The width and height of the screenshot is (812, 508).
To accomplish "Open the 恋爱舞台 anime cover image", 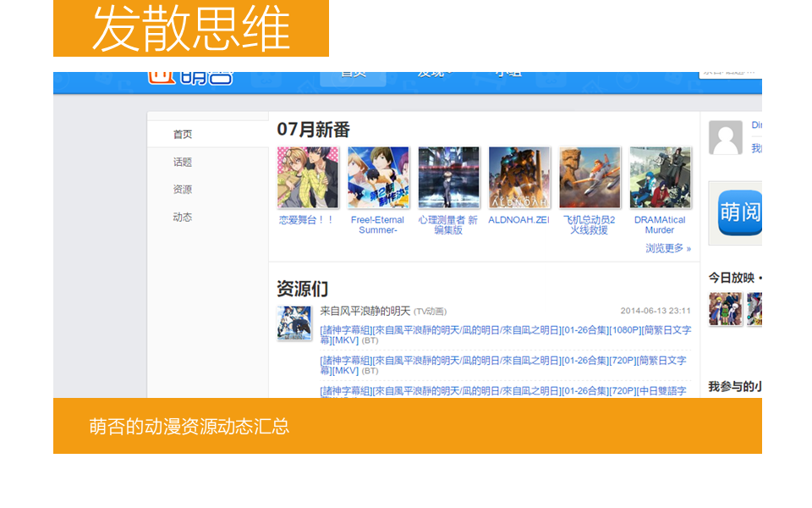I will point(307,178).
